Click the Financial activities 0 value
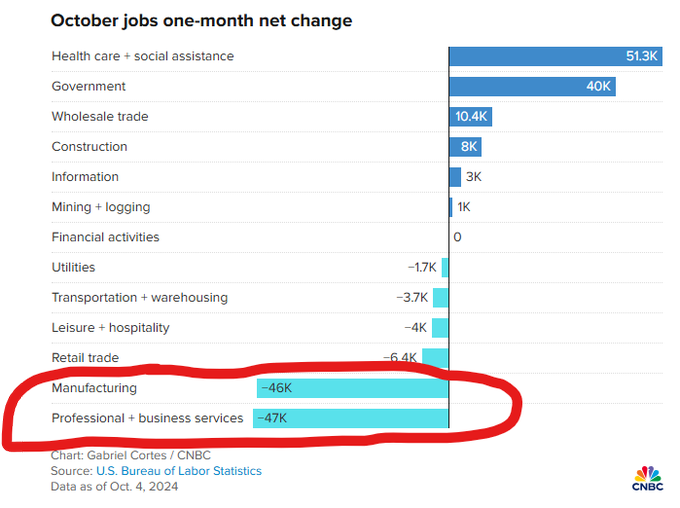The width and height of the screenshot is (680, 508). coord(457,238)
